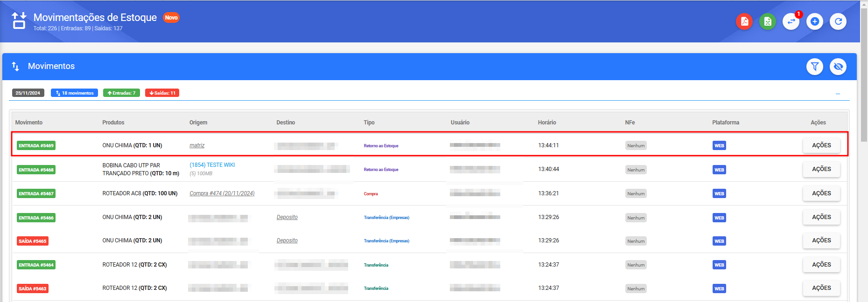Image resolution: width=868 pixels, height=302 pixels.
Task: Open transfers icon with notification badge
Action: coord(791,21)
